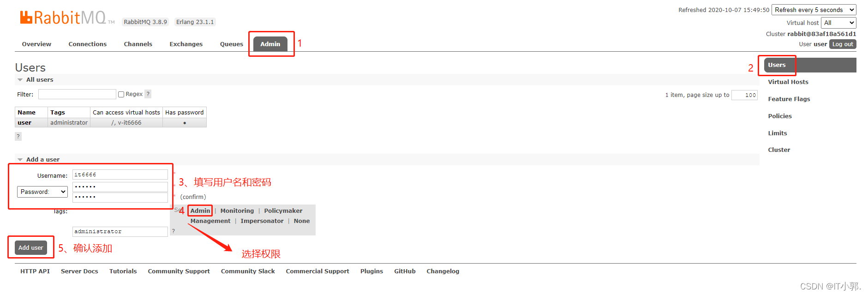Viewport: 868px width, 295px height.
Task: Focus the Username input field
Action: 120,175
